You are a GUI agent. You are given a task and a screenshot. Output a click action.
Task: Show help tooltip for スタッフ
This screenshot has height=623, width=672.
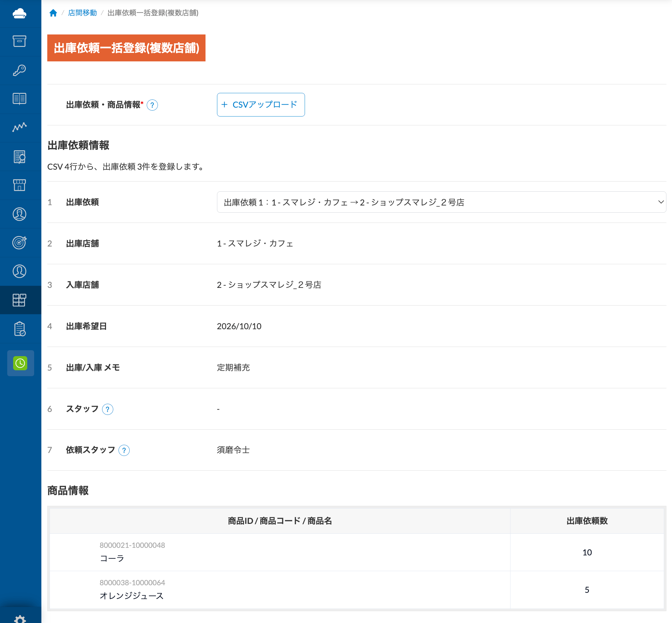click(x=108, y=409)
